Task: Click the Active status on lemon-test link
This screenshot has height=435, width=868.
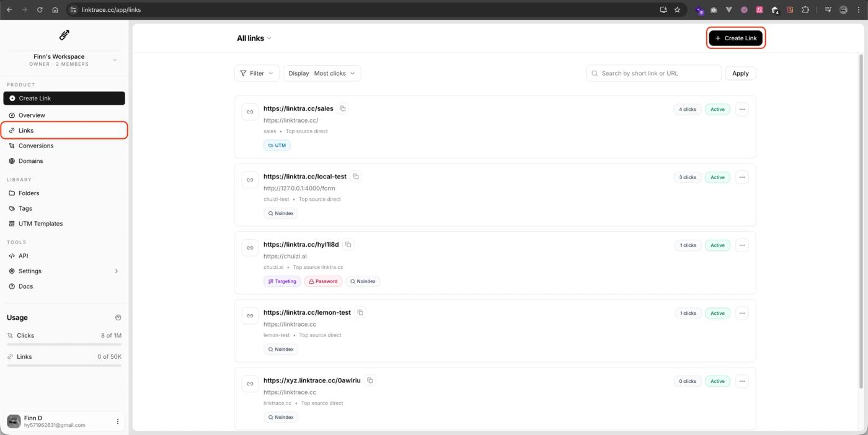Action: click(717, 314)
